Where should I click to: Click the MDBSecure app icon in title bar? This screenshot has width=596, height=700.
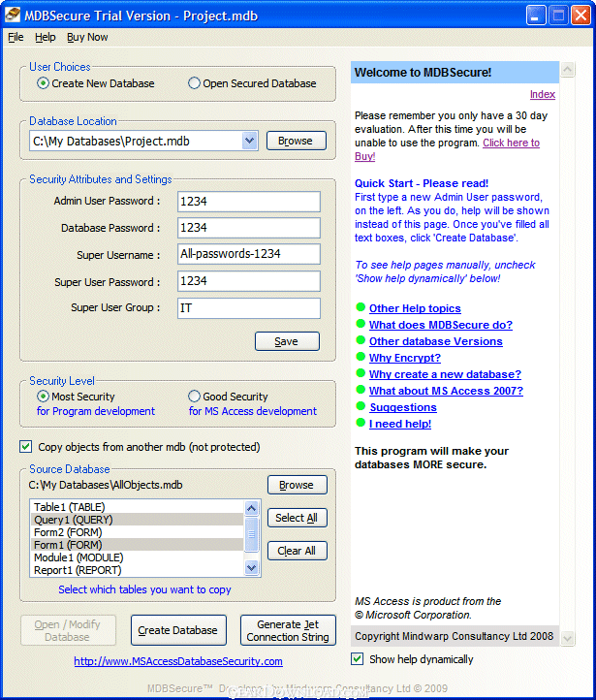click(13, 16)
